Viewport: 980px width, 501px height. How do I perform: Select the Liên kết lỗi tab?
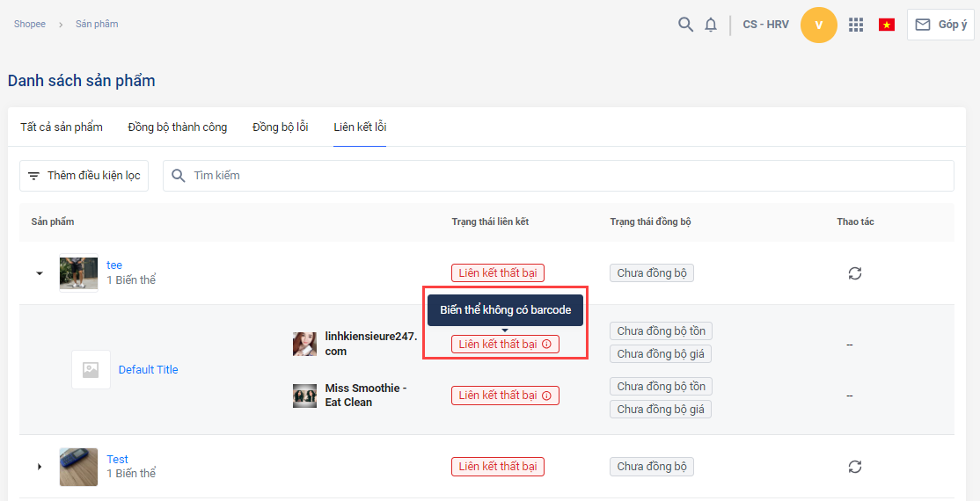pyautogui.click(x=360, y=127)
